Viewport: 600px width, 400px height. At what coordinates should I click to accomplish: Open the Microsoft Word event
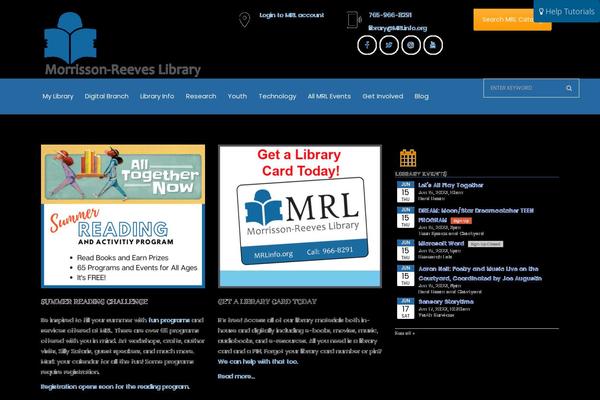pyautogui.click(x=441, y=243)
